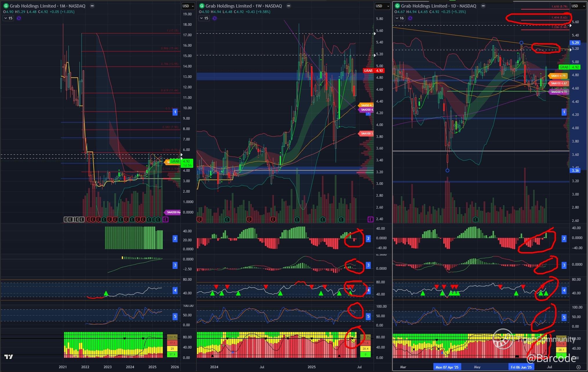588x372 pixels.
Task: Click the green Grab logo on daily chart
Action: click(397, 6)
